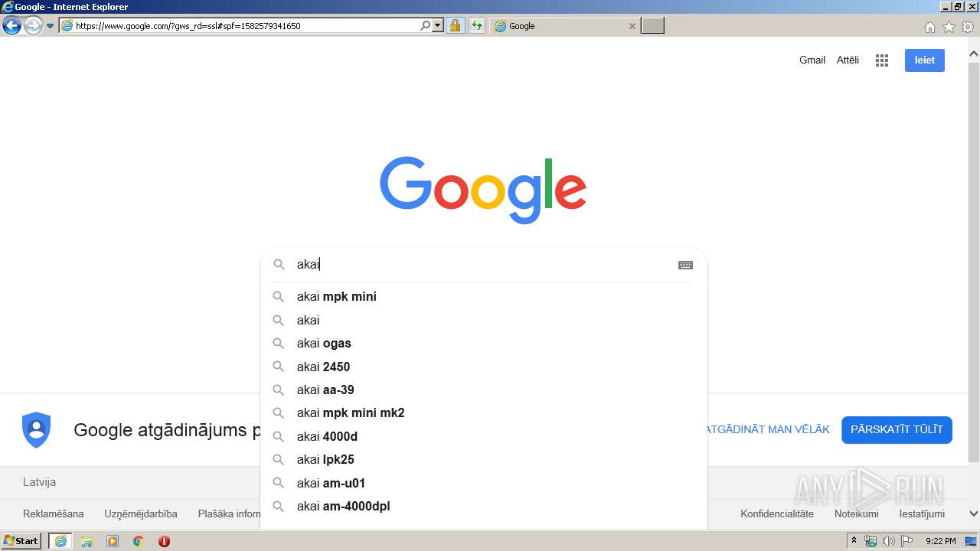Open the on-screen keyboard input tool icon
Image resolution: width=980 pixels, height=551 pixels.
[x=685, y=265]
